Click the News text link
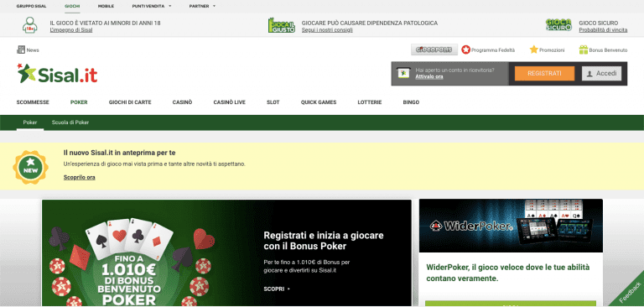 point(33,50)
